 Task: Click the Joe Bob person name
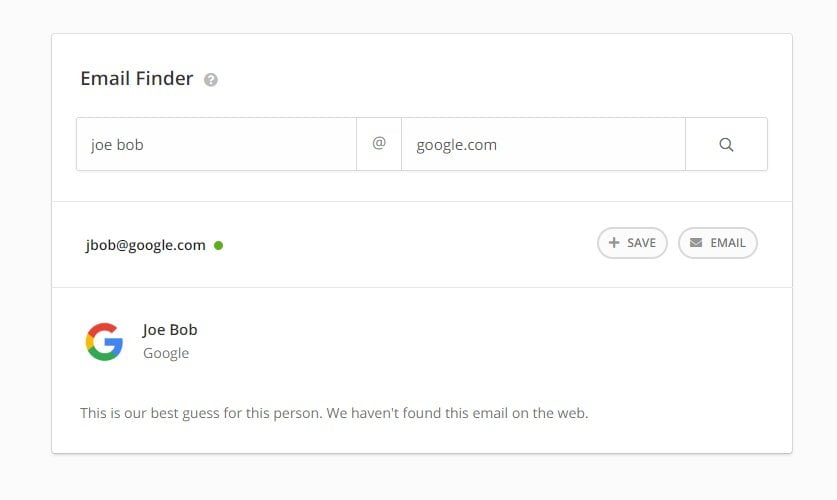[170, 330]
